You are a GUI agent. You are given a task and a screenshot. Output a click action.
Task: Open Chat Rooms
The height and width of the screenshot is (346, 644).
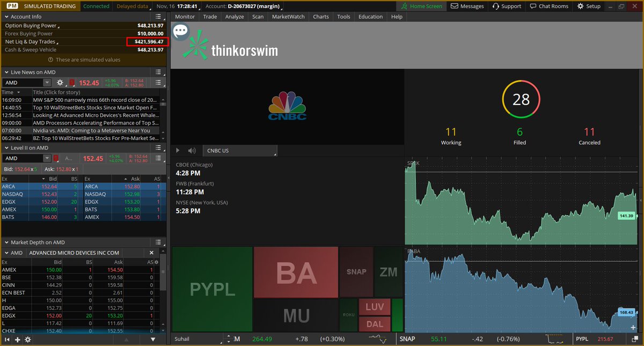(x=549, y=6)
